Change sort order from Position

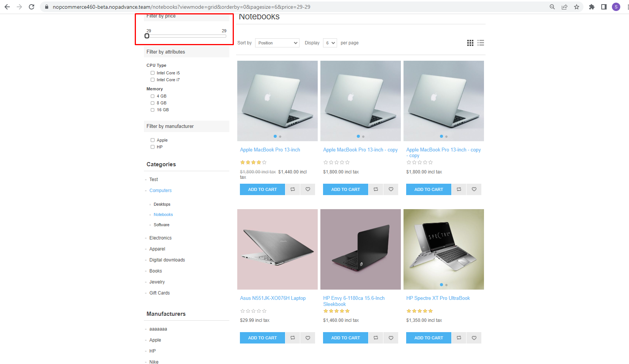click(277, 43)
